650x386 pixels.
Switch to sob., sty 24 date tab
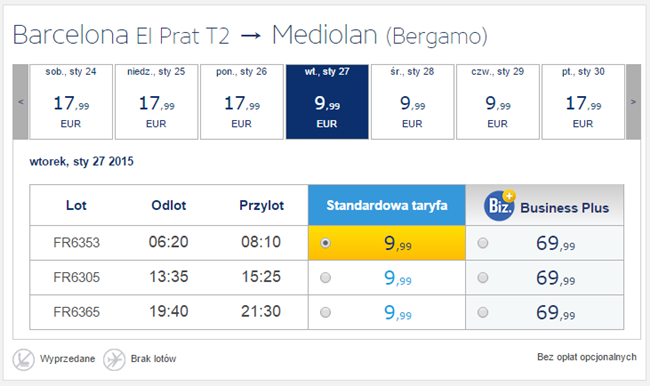pos(71,102)
